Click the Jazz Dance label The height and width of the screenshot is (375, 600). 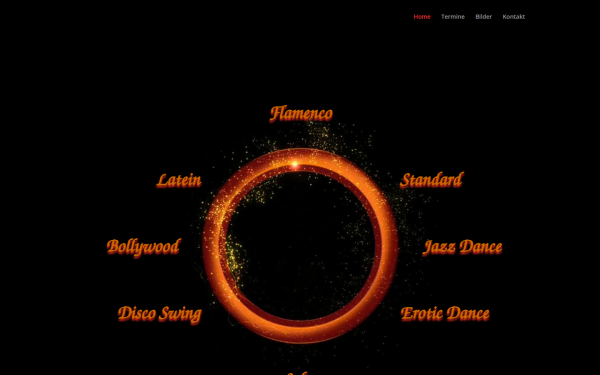(462, 247)
